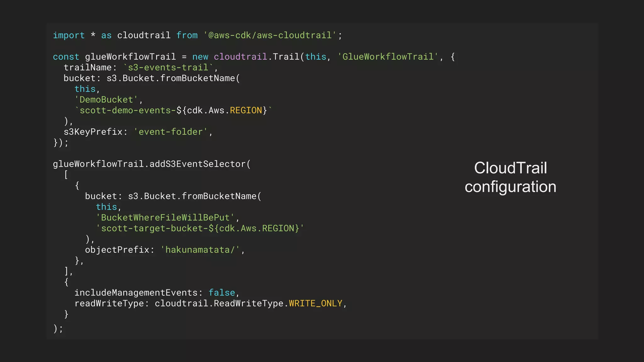Screen dimensions: 644x362
Task: Click the orange REGION token in scott-demo-events line
Action: pyautogui.click(x=246, y=110)
